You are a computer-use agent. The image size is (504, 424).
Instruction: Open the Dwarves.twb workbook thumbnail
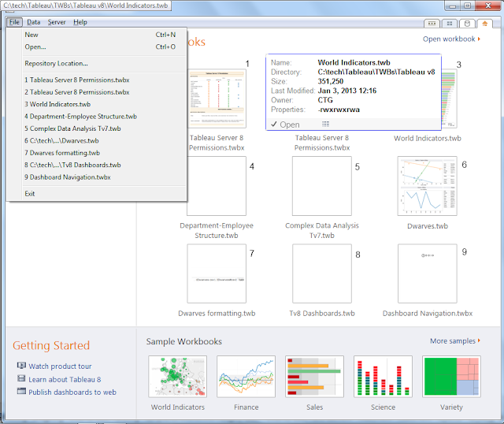pyautogui.click(x=427, y=186)
